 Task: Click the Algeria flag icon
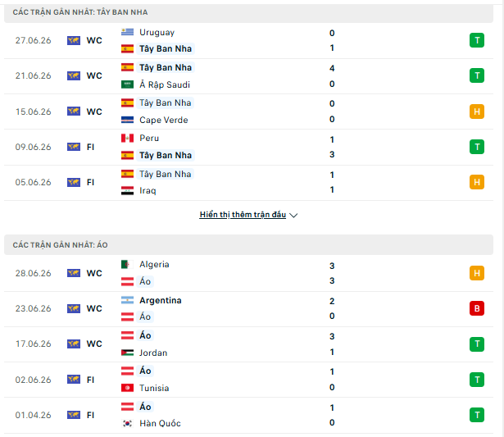pyautogui.click(x=127, y=265)
